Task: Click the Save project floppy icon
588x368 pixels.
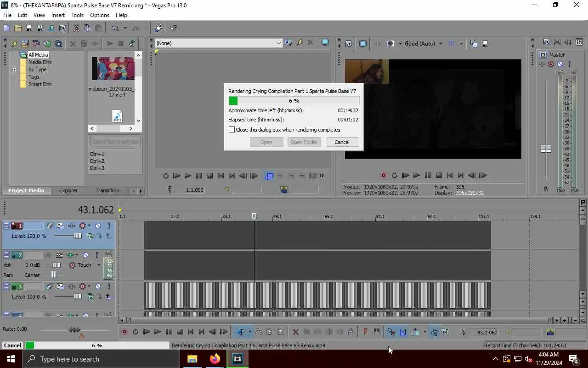Action: (x=28, y=28)
